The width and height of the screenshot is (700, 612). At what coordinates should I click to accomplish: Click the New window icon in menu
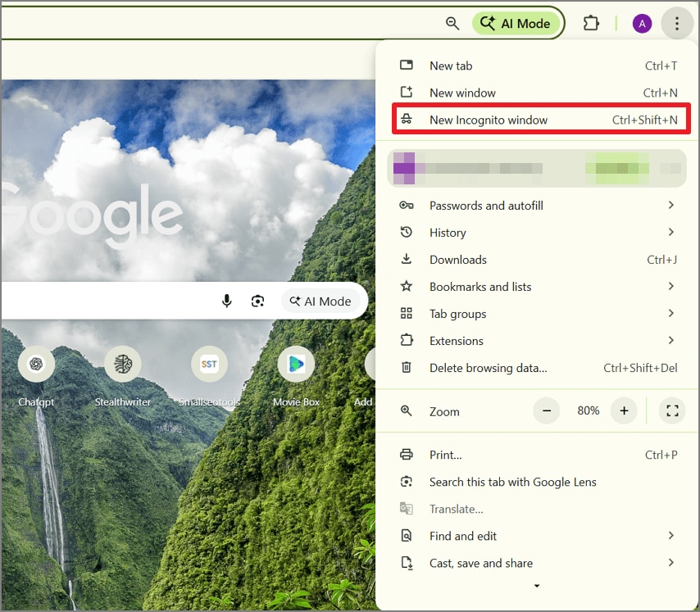pyautogui.click(x=407, y=92)
